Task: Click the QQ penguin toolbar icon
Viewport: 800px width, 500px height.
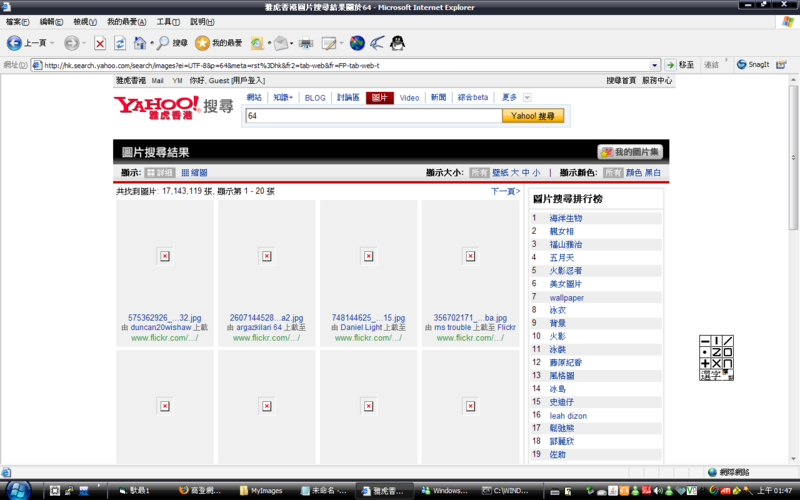Action: click(397, 43)
